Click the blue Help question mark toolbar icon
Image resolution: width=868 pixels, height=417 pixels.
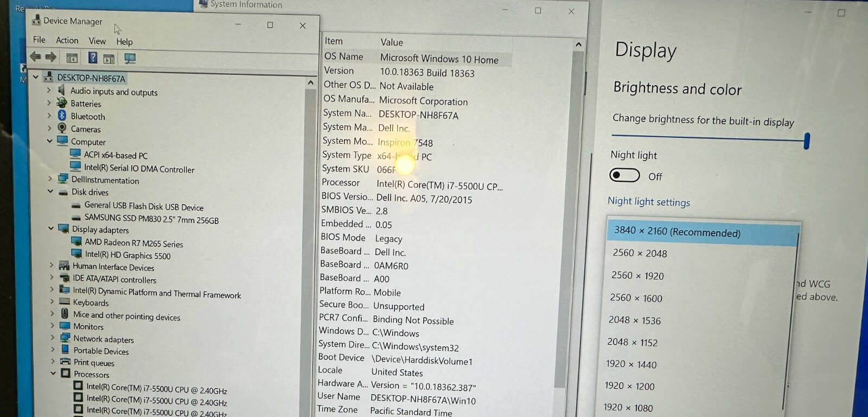click(93, 58)
